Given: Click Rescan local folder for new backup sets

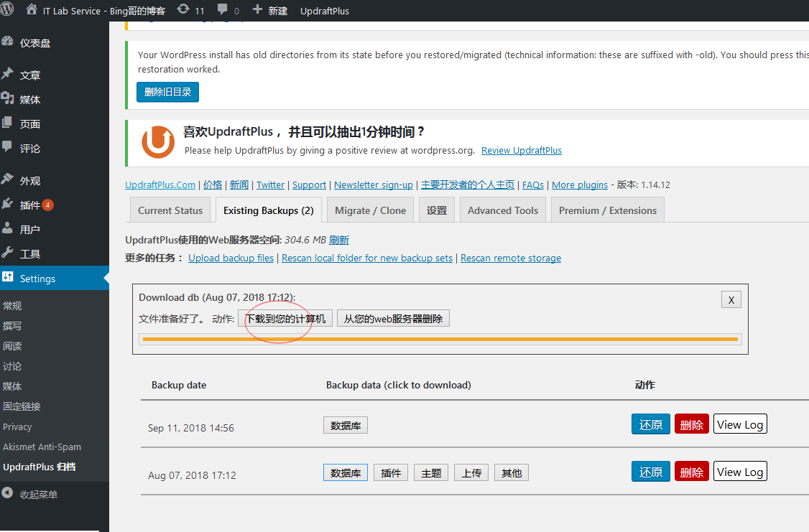Looking at the screenshot, I should 367,258.
